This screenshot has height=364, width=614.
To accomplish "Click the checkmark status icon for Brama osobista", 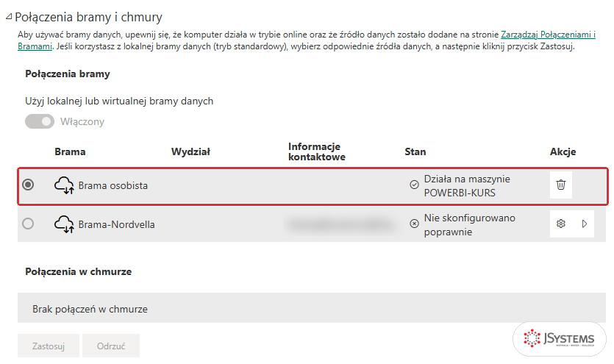I will (414, 185).
